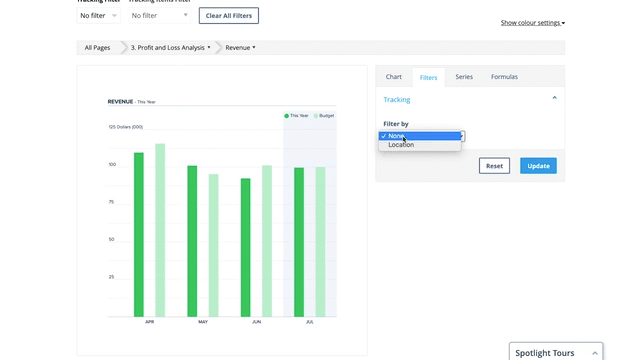
Task: Switch to the Series tab
Action: (x=464, y=77)
